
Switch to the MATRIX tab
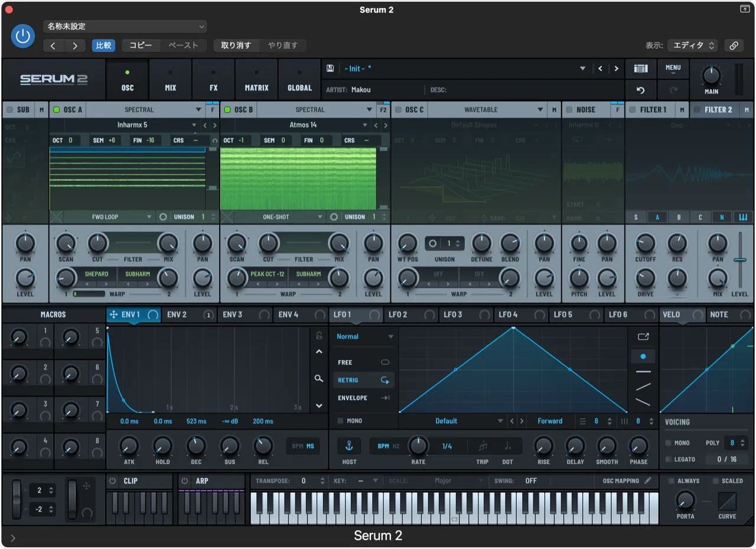(x=256, y=79)
